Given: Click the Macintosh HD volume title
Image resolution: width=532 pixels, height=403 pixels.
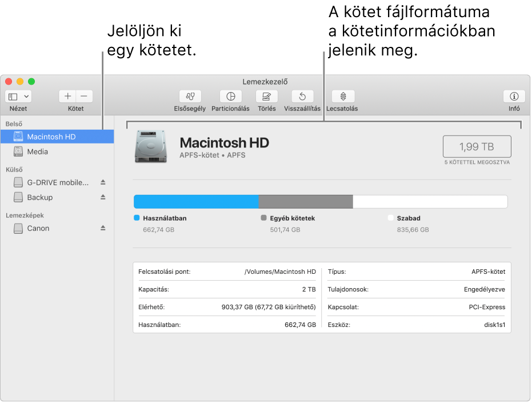Looking at the screenshot, I should pos(224,142).
